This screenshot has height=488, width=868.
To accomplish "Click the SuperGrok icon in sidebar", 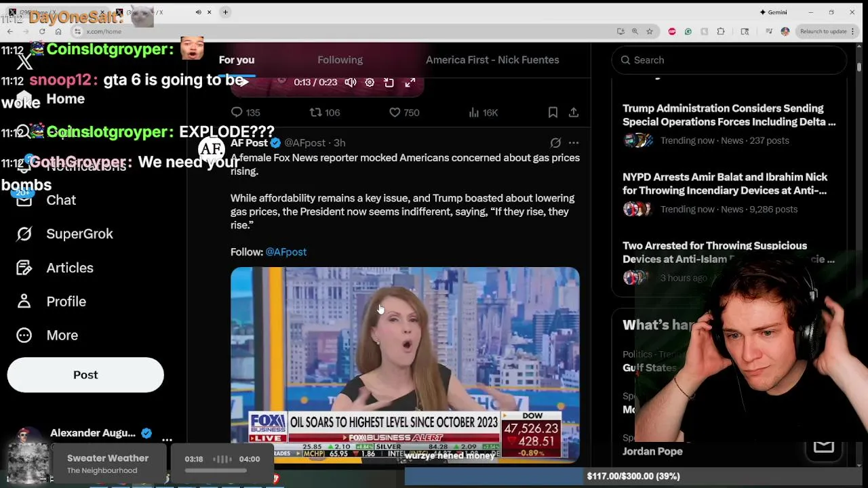I will pyautogui.click(x=24, y=234).
